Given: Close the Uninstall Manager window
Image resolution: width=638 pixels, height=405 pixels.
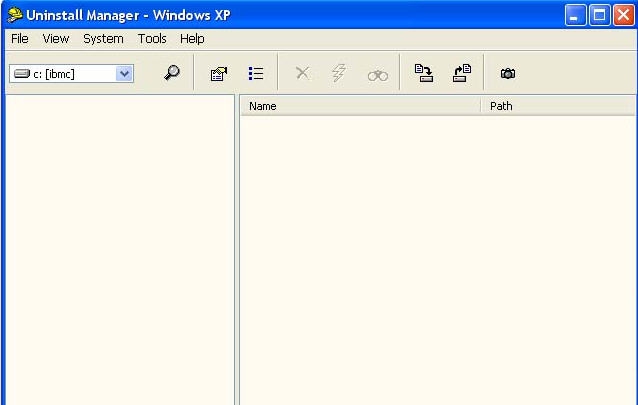Looking at the screenshot, I should tap(623, 15).
